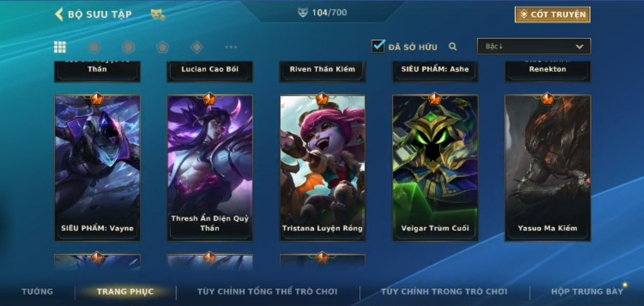This screenshot has width=644, height=306.
Task: Choose the Veigar Trùm Cuối skin card
Action: (x=436, y=168)
